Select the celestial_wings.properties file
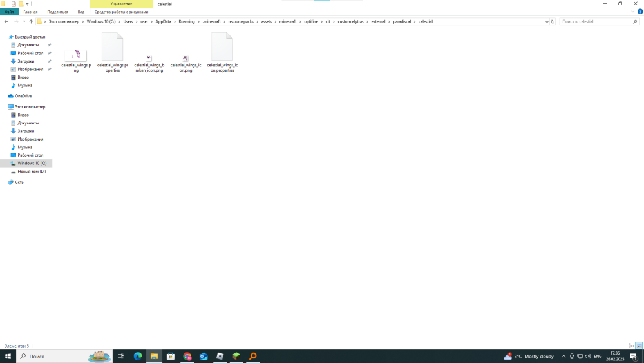 (113, 52)
